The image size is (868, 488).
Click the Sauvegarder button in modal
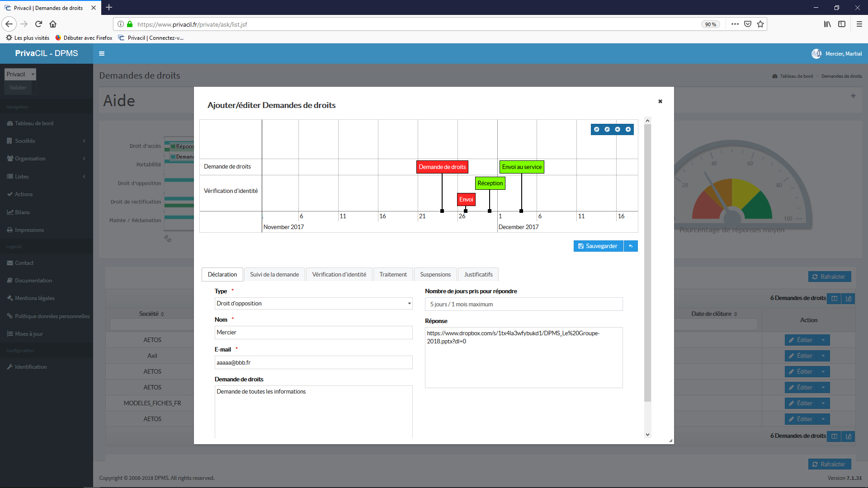click(x=598, y=246)
